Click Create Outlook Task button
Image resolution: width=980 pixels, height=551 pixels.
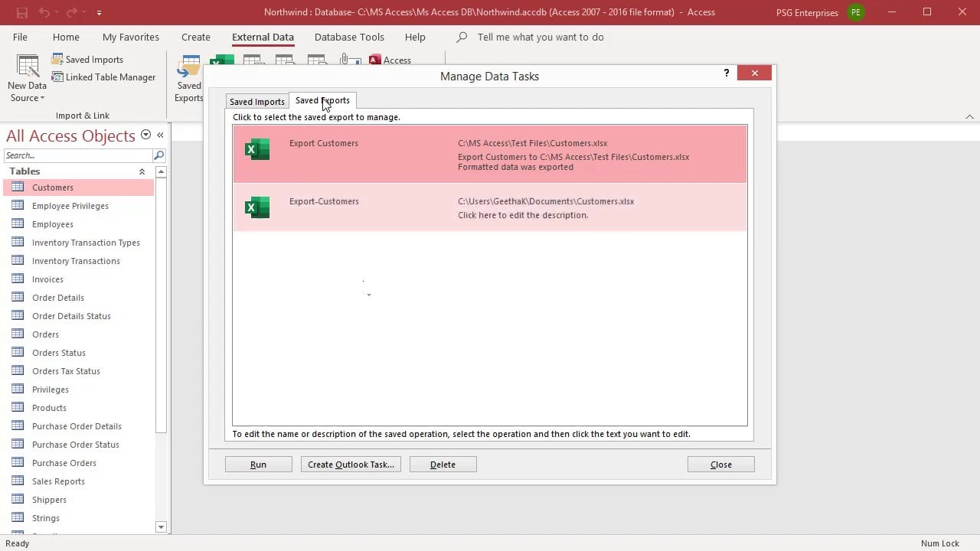coord(351,465)
